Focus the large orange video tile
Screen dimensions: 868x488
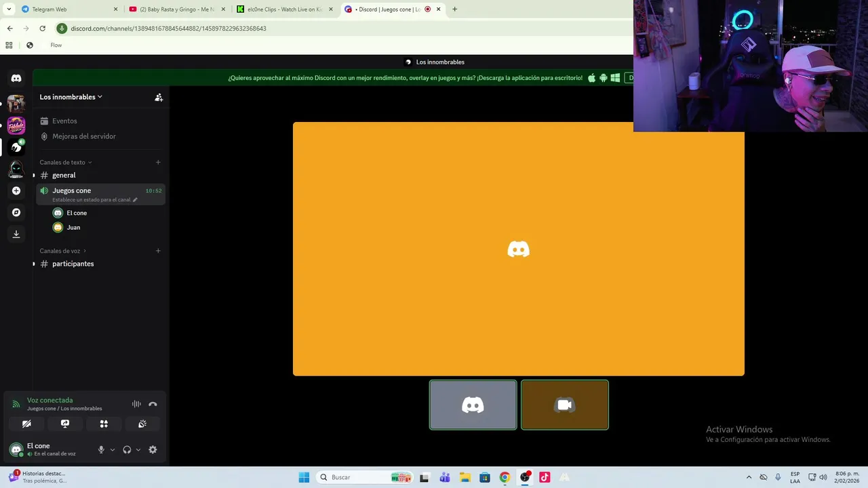click(x=519, y=249)
